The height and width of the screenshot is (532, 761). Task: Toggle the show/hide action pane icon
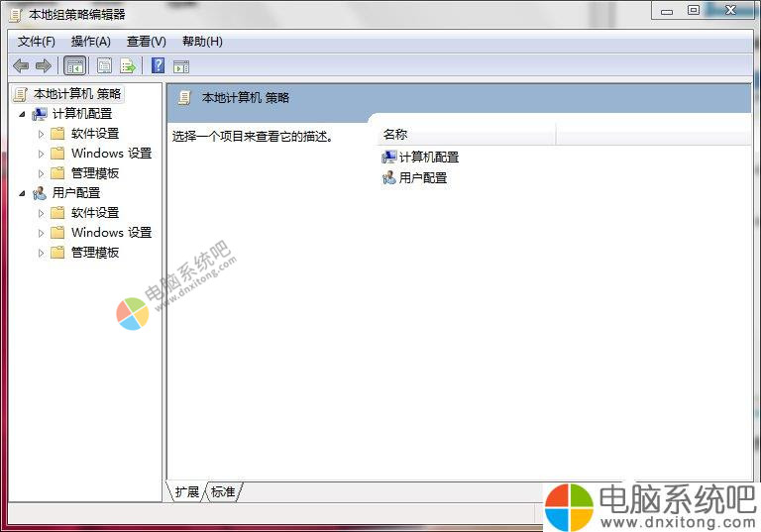181,66
